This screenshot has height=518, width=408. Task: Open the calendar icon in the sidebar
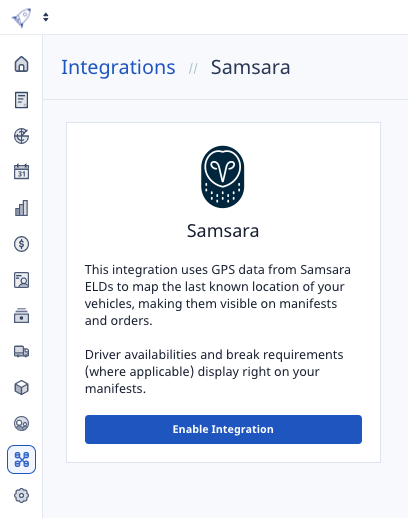click(21, 172)
